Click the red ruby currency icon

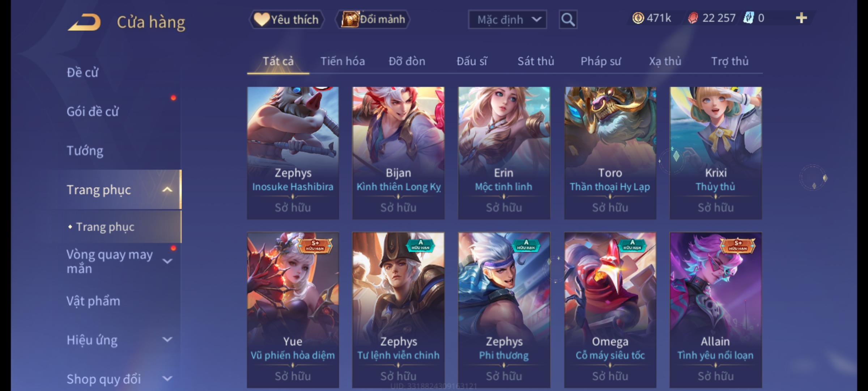coord(693,18)
